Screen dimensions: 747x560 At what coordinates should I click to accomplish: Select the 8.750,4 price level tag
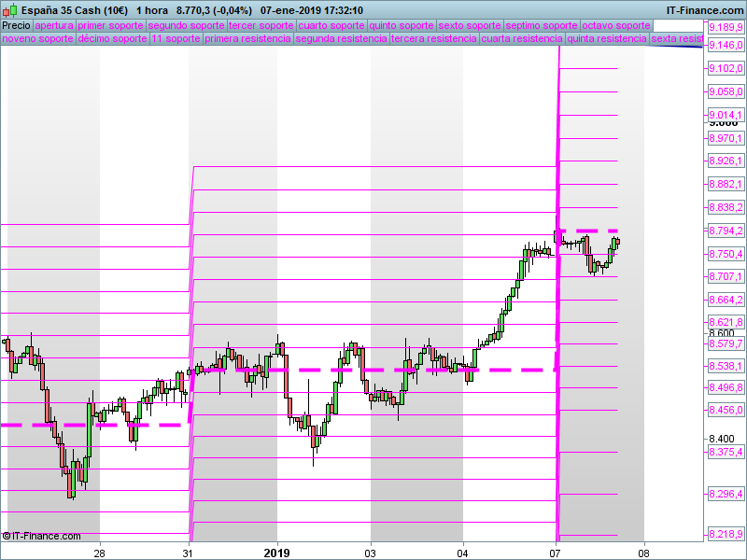point(726,254)
